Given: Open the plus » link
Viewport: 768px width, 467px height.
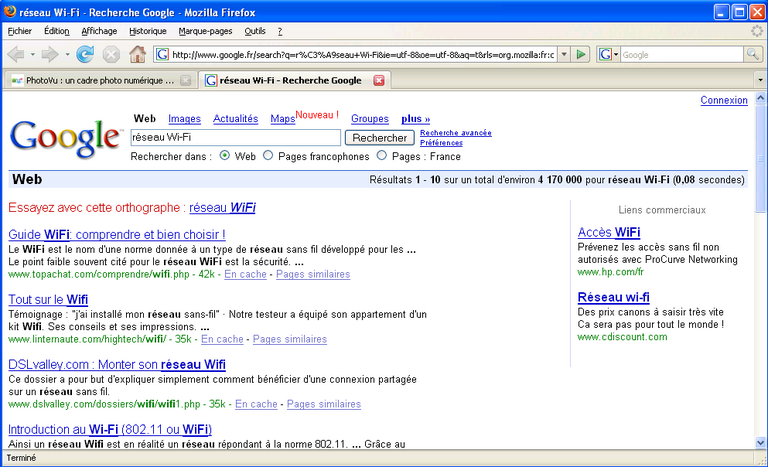Looking at the screenshot, I should click(x=415, y=119).
